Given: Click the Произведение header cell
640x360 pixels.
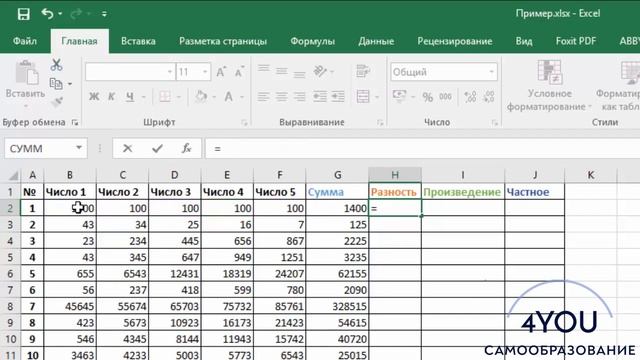Looking at the screenshot, I should coord(462,192).
